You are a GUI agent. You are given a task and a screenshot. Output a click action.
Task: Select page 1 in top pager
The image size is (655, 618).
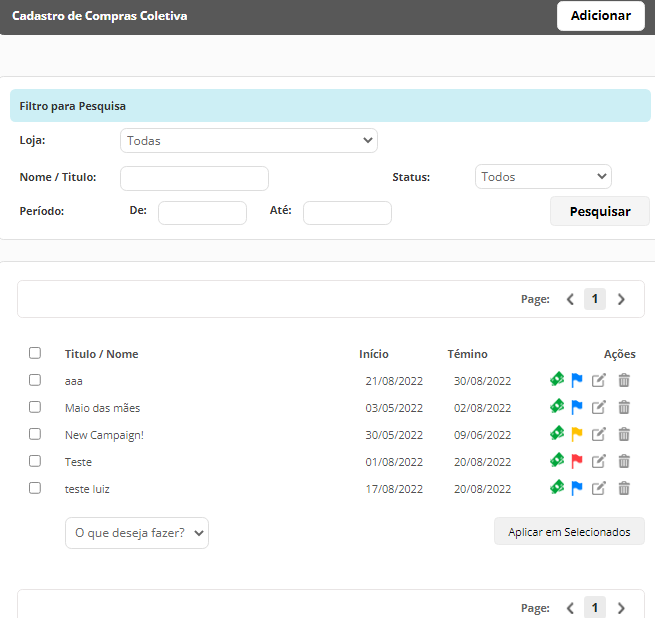click(x=595, y=299)
